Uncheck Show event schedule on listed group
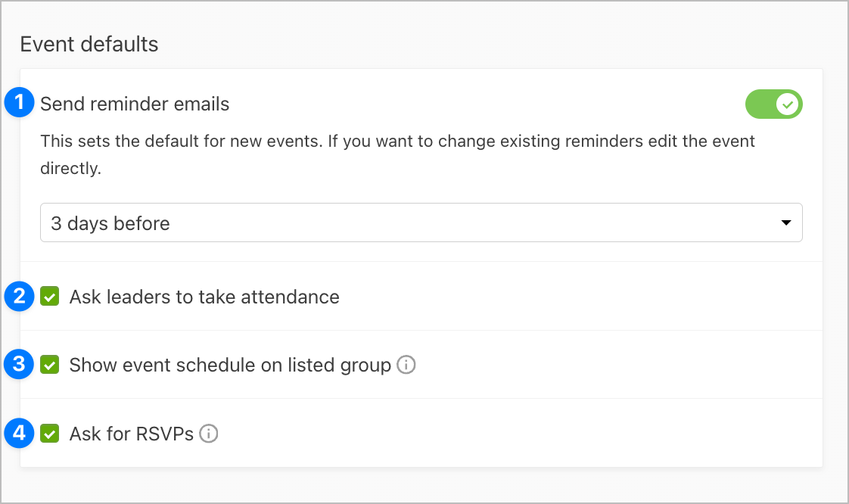 click(50, 365)
